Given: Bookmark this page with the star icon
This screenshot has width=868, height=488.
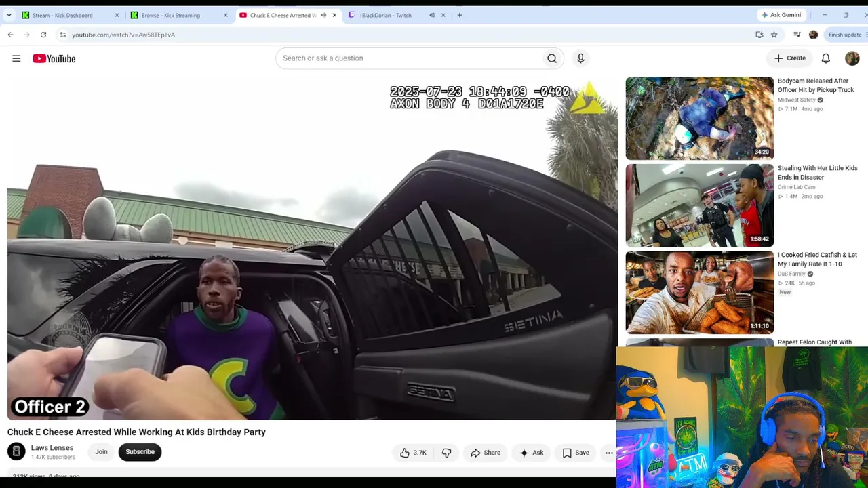Looking at the screenshot, I should [x=774, y=35].
